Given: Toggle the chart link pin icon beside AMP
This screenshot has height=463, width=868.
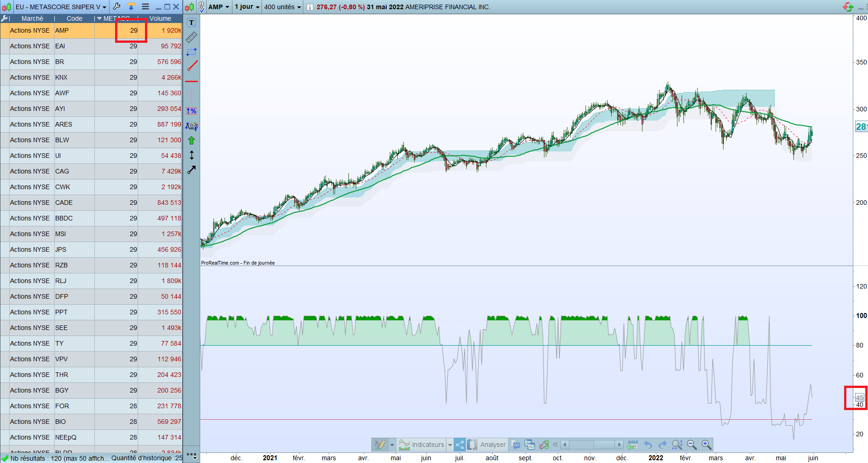Looking at the screenshot, I should point(202,7).
